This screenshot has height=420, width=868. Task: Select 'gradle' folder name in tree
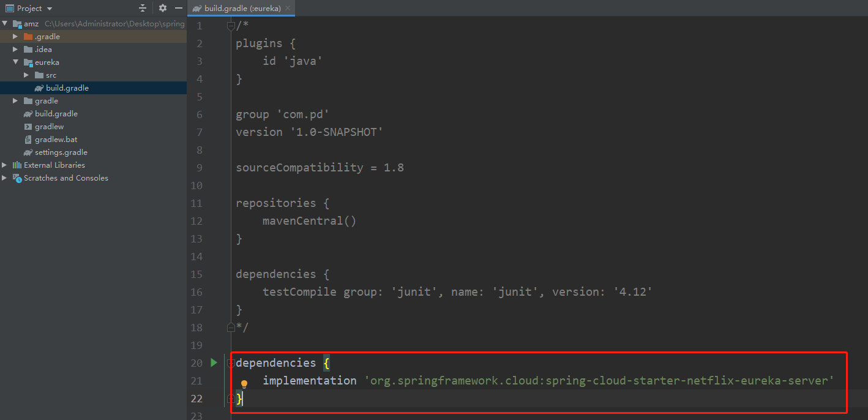coord(47,101)
